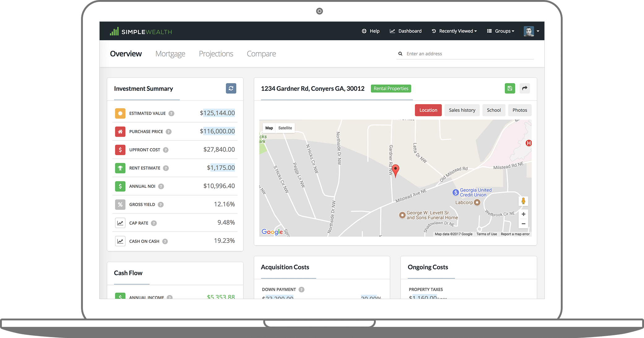The height and width of the screenshot is (338, 644).
Task: Zoom in on the map
Action: (523, 214)
